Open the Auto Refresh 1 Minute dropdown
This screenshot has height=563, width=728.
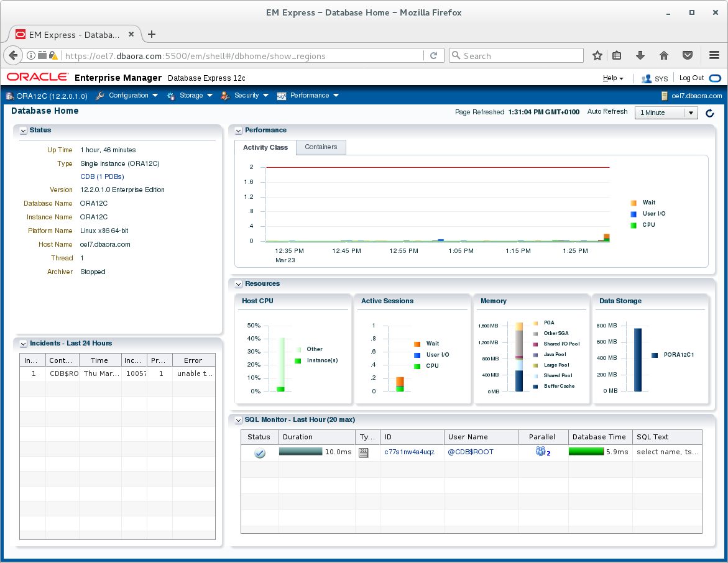click(x=666, y=112)
